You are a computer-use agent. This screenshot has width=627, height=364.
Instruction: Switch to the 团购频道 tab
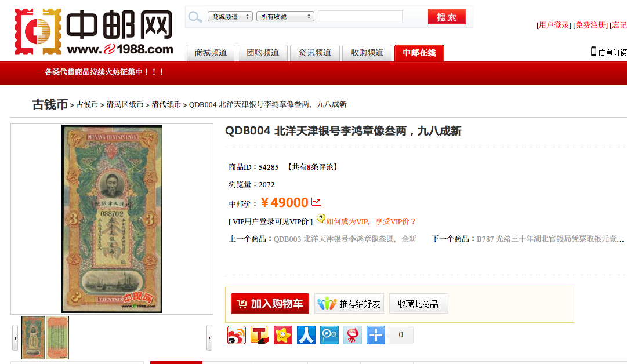pyautogui.click(x=263, y=53)
